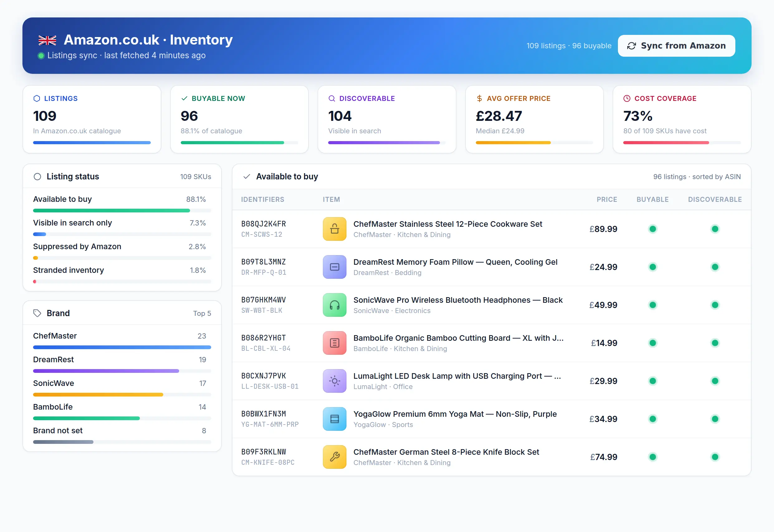774x532 pixels.
Task: Open SonicWave Pro Wireless Bluetooth Headphones title
Action: [x=458, y=300]
